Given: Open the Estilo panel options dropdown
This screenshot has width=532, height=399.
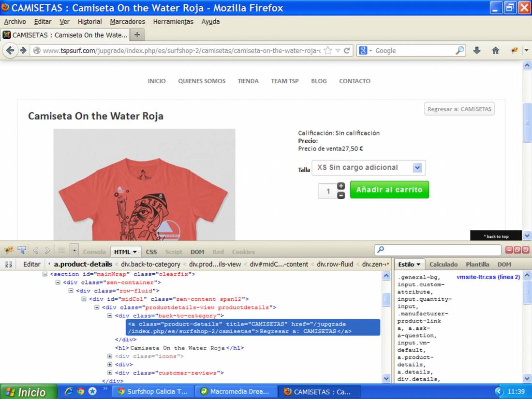Looking at the screenshot, I should pos(418,264).
